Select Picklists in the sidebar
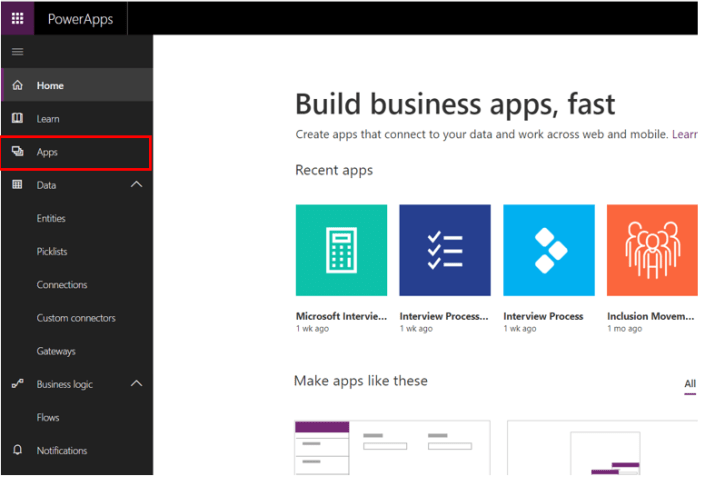Viewport: 715px width, 486px height. [52, 251]
